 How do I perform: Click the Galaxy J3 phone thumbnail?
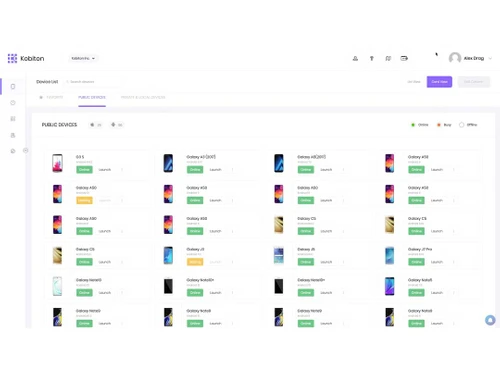click(x=168, y=255)
